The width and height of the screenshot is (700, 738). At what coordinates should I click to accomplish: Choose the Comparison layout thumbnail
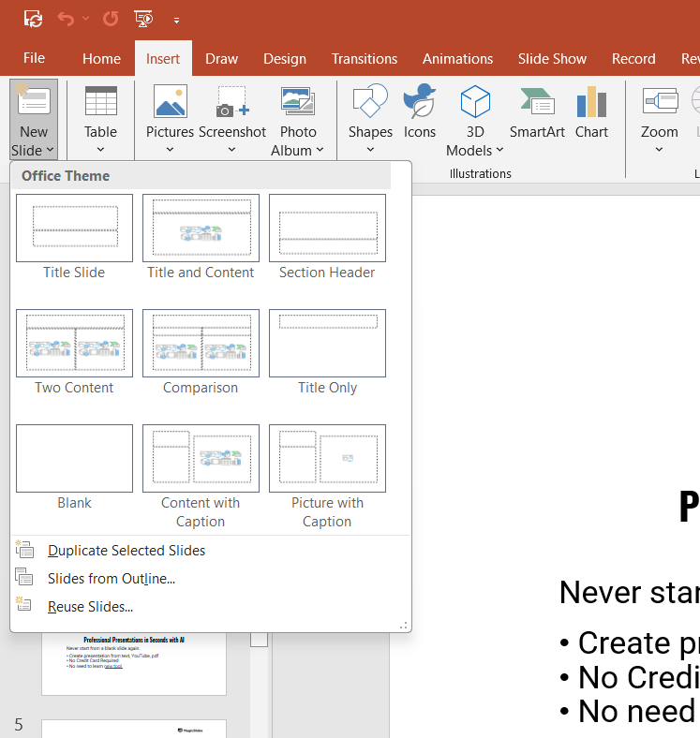tap(201, 344)
